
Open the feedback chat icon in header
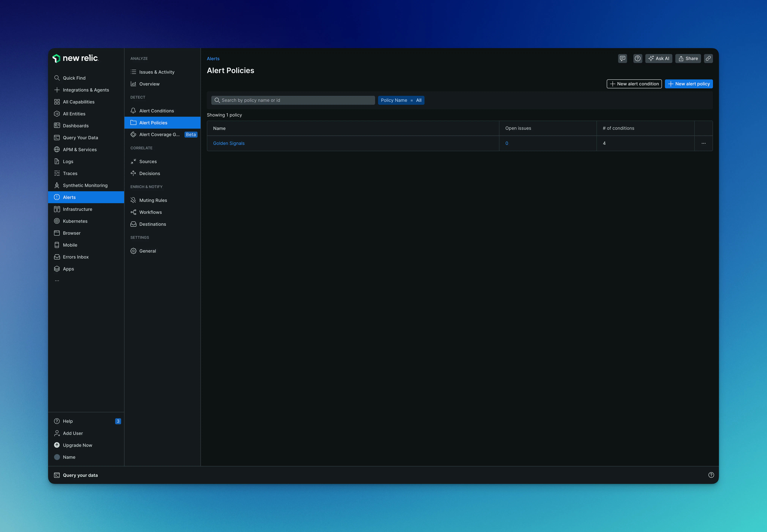coord(622,58)
